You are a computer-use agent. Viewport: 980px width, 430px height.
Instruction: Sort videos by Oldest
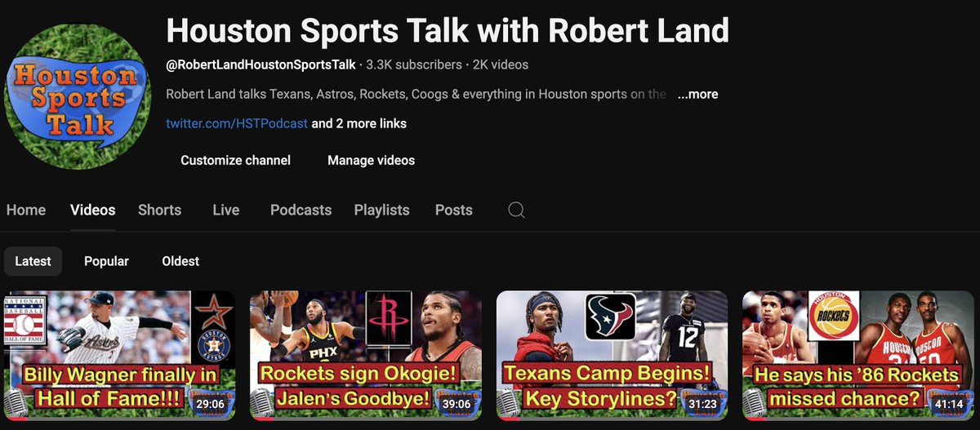coord(180,261)
